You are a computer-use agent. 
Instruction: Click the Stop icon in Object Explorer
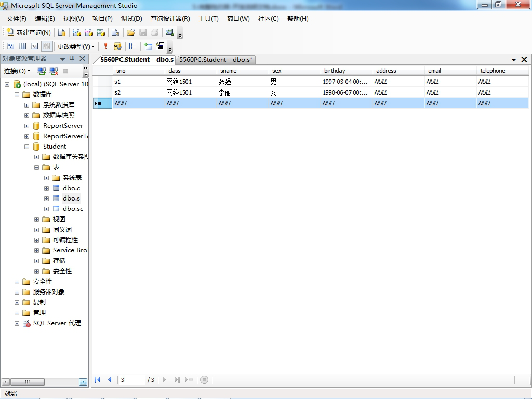click(65, 71)
